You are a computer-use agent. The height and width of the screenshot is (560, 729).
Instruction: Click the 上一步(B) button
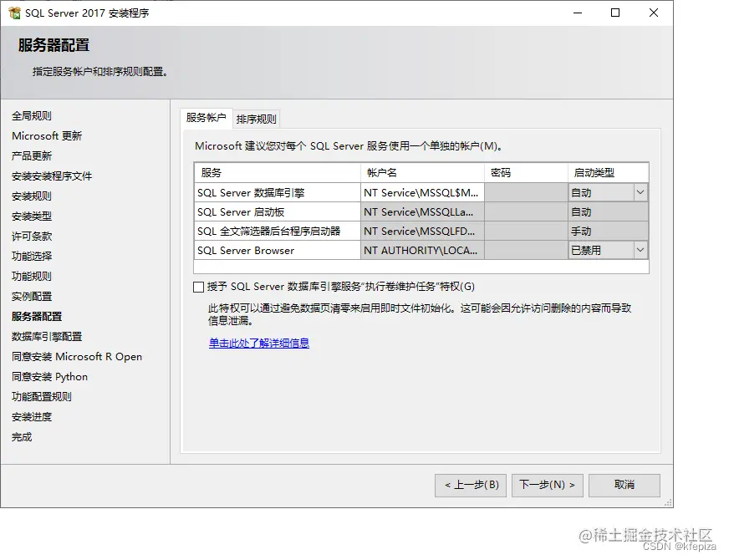coord(470,485)
